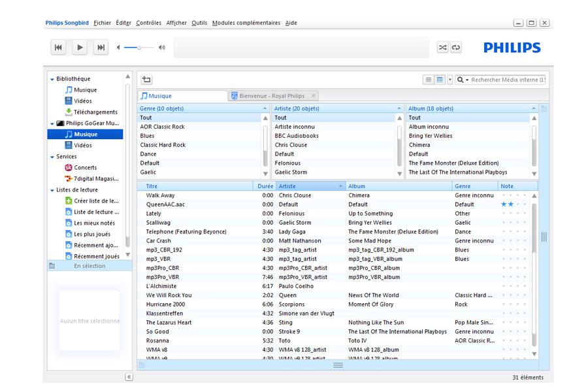Image resolution: width=588 pixels, height=392 pixels.
Task: Start playback with the play button
Action: (x=80, y=48)
